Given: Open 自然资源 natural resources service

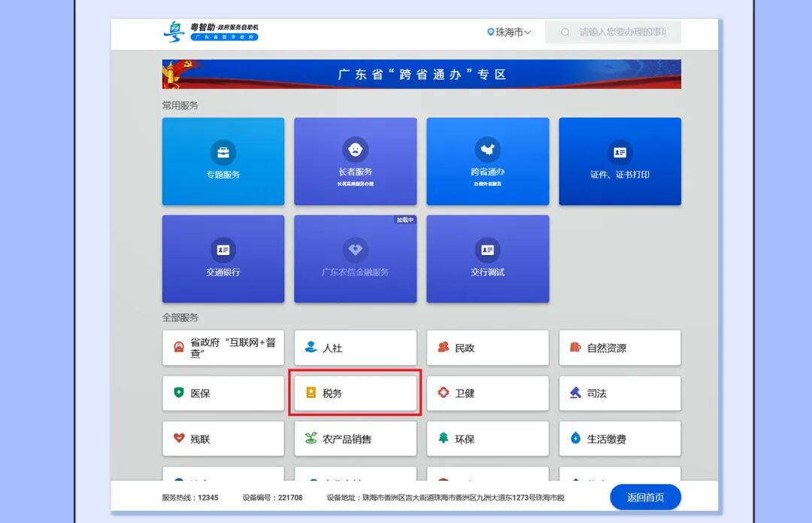Looking at the screenshot, I should [x=620, y=347].
